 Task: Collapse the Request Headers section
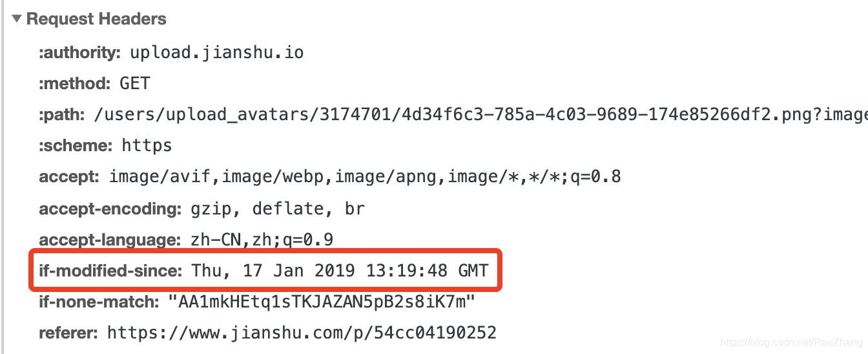pyautogui.click(x=17, y=20)
